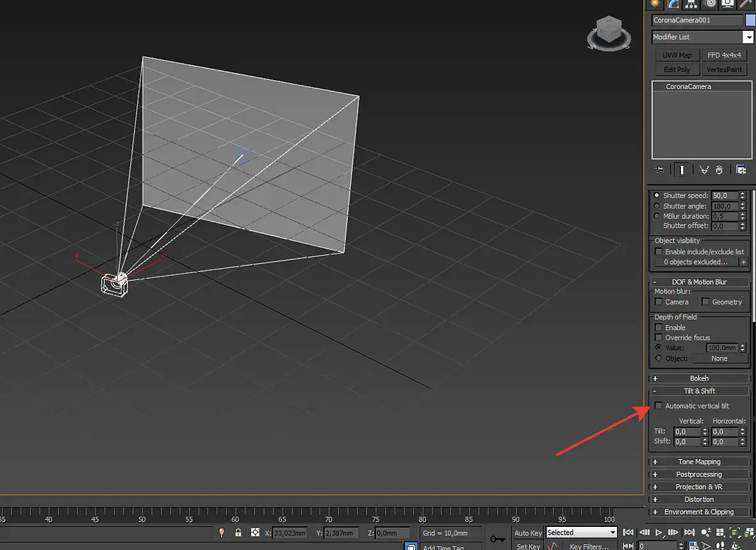Apply the FFD 4x4x4 modifier
756x550 pixels.
pyautogui.click(x=724, y=55)
